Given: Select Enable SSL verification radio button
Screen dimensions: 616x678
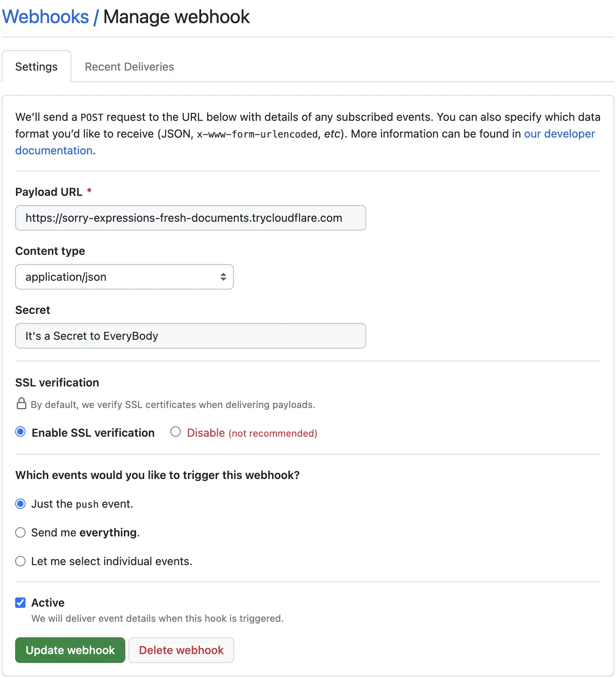Looking at the screenshot, I should [20, 432].
